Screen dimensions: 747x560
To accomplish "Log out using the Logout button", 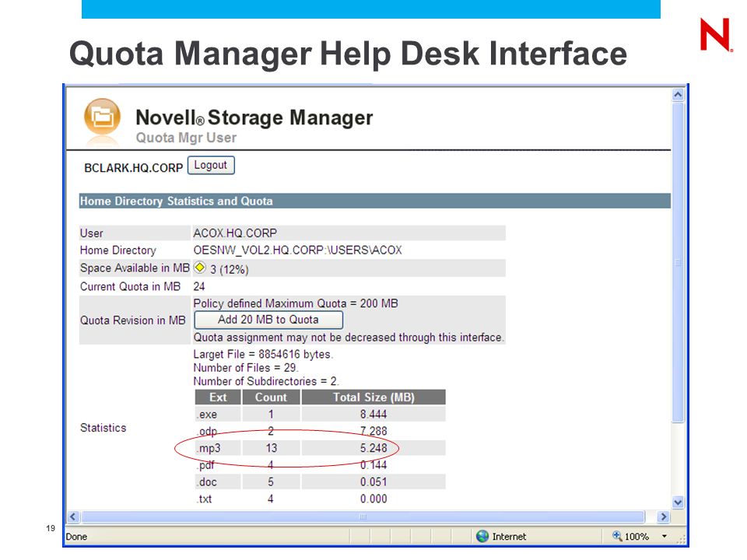I will (211, 165).
